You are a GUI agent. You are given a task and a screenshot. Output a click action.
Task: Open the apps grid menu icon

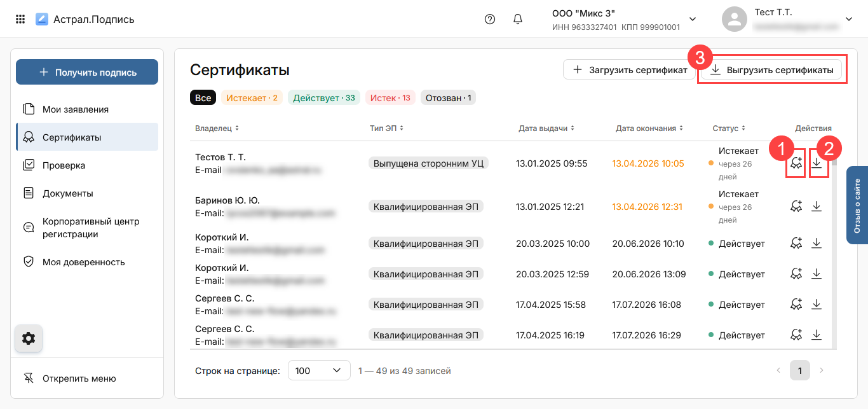coord(20,19)
